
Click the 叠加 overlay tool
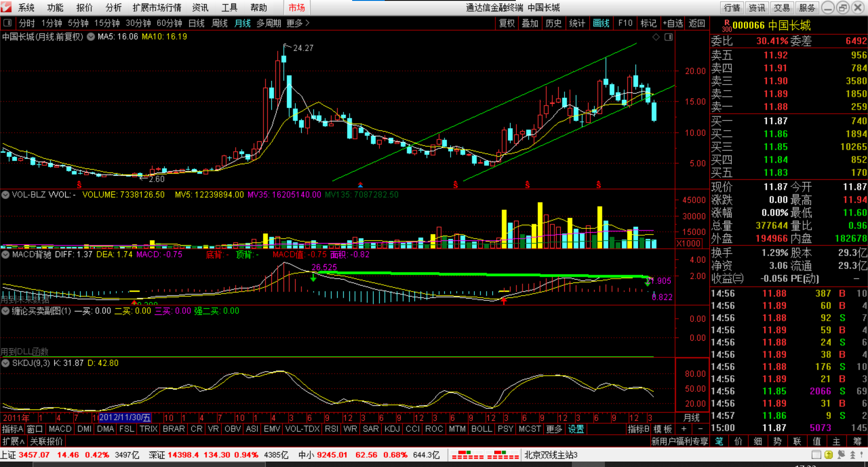(x=530, y=23)
